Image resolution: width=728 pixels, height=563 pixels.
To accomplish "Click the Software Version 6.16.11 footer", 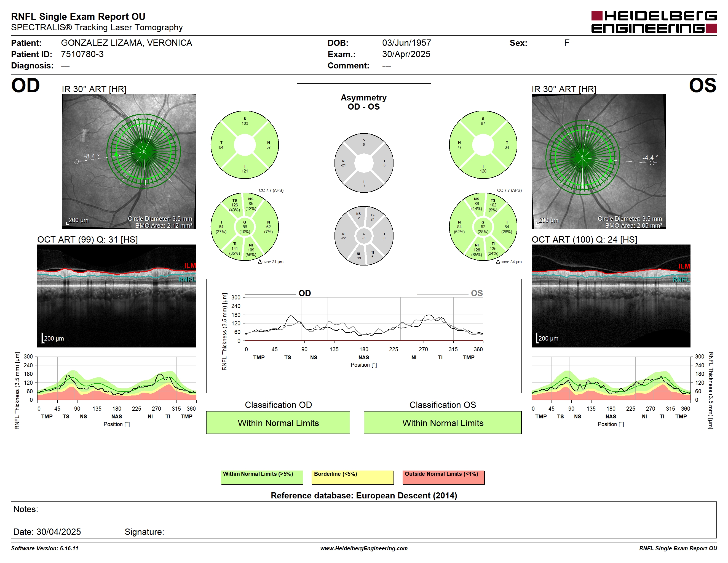I will (x=45, y=548).
